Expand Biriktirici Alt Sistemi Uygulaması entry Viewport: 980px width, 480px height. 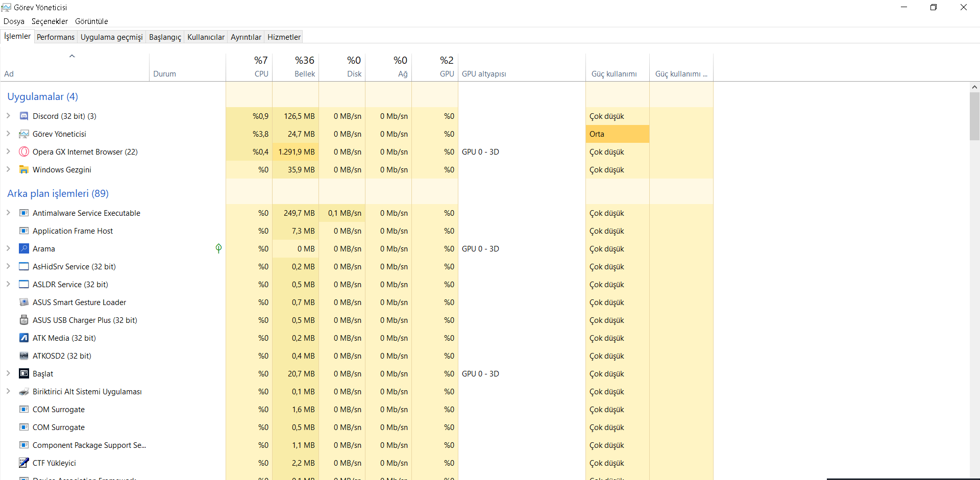[8, 392]
